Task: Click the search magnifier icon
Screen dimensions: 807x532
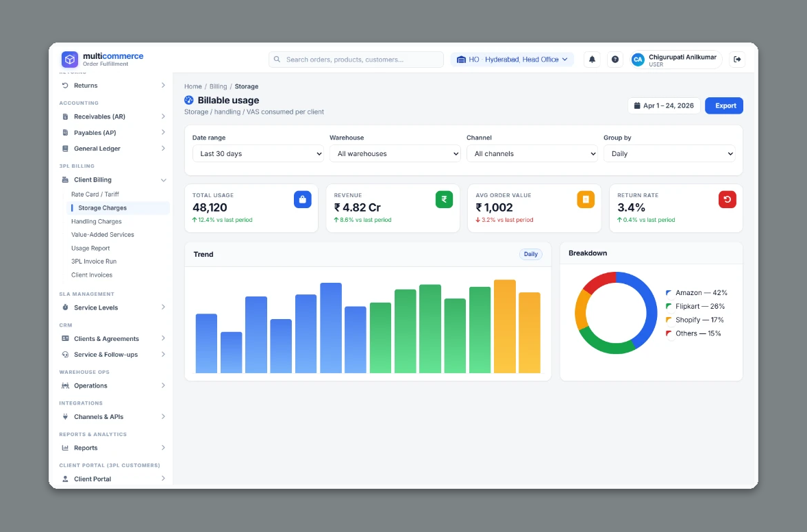Action: click(x=277, y=59)
